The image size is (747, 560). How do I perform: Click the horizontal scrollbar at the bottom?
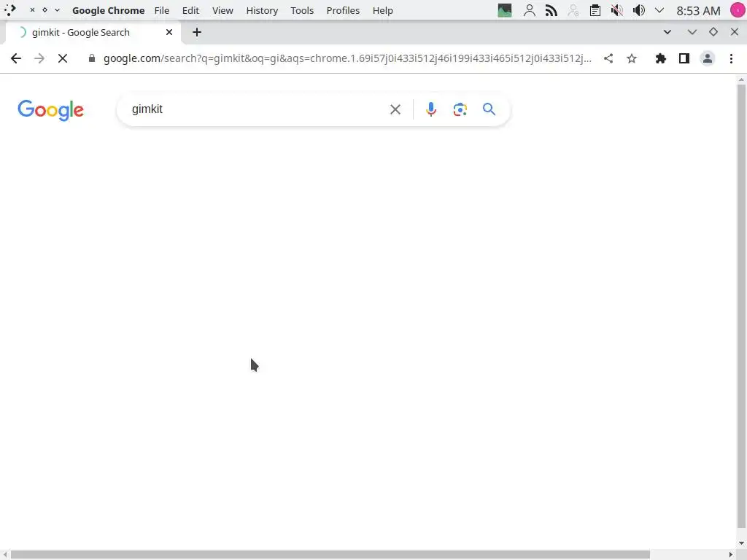(x=330, y=555)
